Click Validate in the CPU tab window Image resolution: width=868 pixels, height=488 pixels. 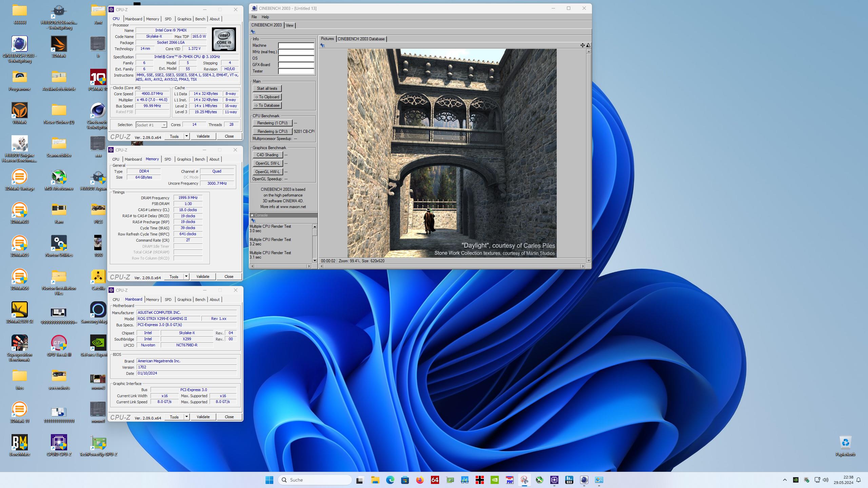(203, 136)
